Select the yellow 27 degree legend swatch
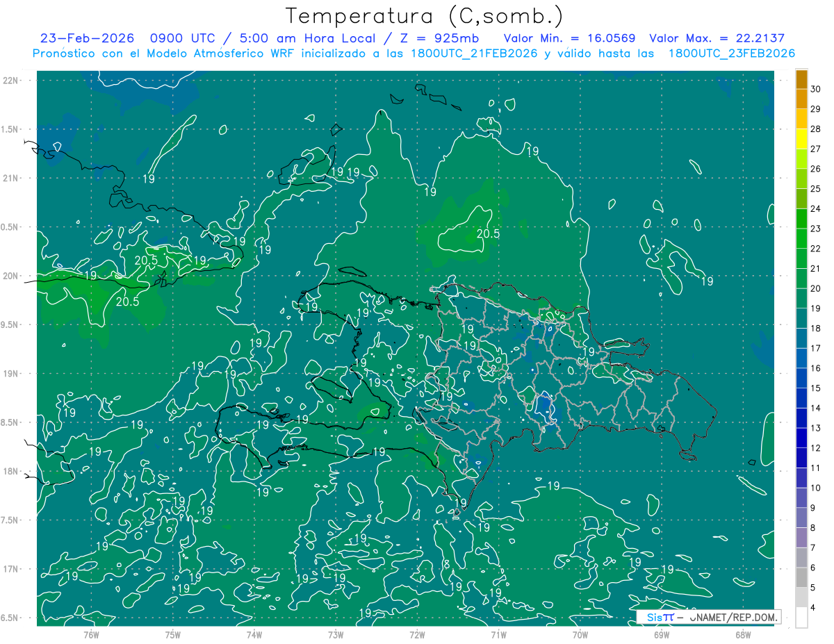Image resolution: width=834 pixels, height=644 pixels. 801,139
